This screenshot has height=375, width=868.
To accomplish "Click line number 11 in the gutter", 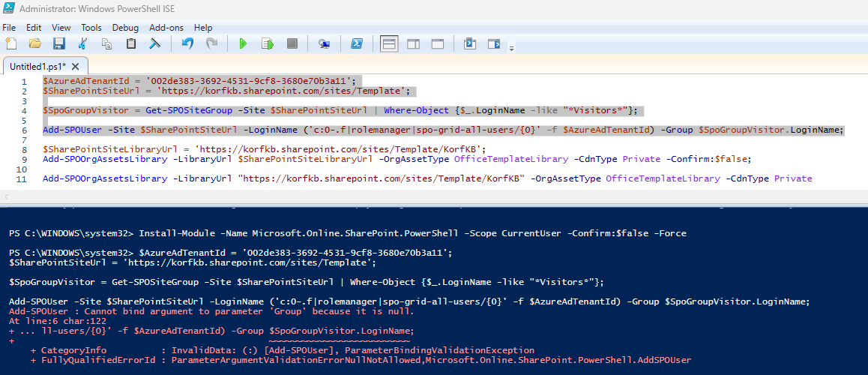I will (22, 179).
